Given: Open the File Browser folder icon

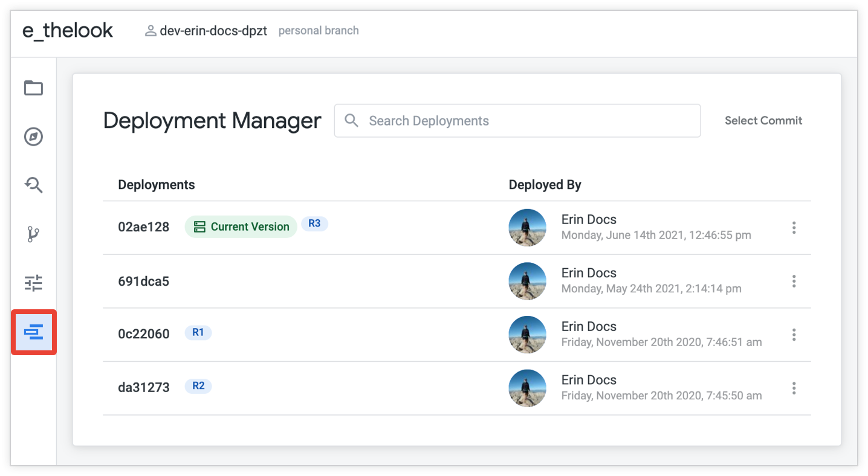Looking at the screenshot, I should click(33, 88).
